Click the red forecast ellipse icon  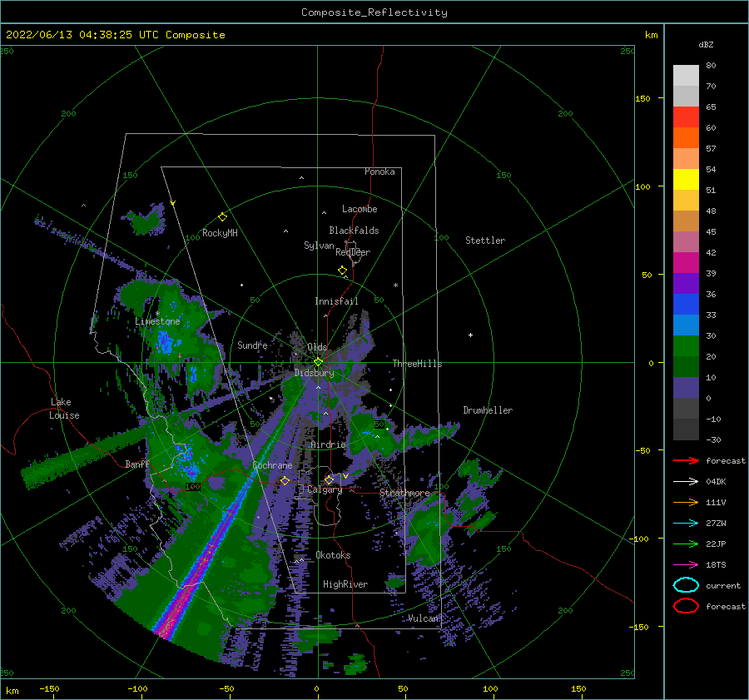(x=686, y=606)
